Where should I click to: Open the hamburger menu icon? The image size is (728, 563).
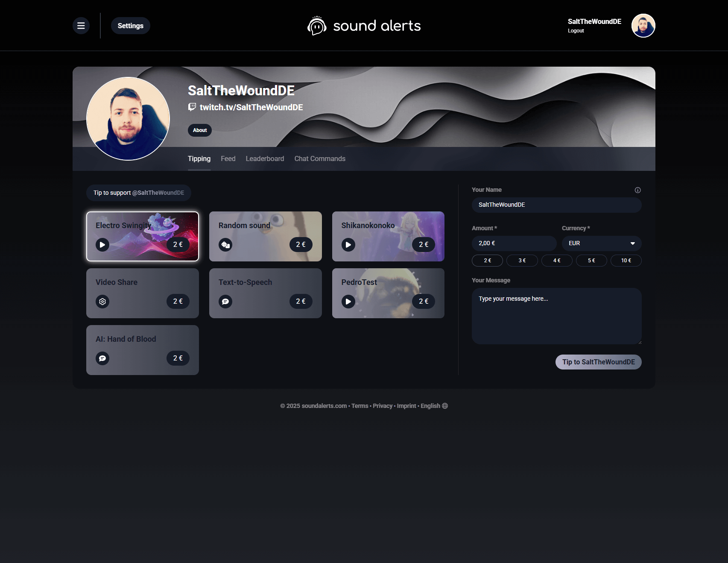pyautogui.click(x=81, y=26)
